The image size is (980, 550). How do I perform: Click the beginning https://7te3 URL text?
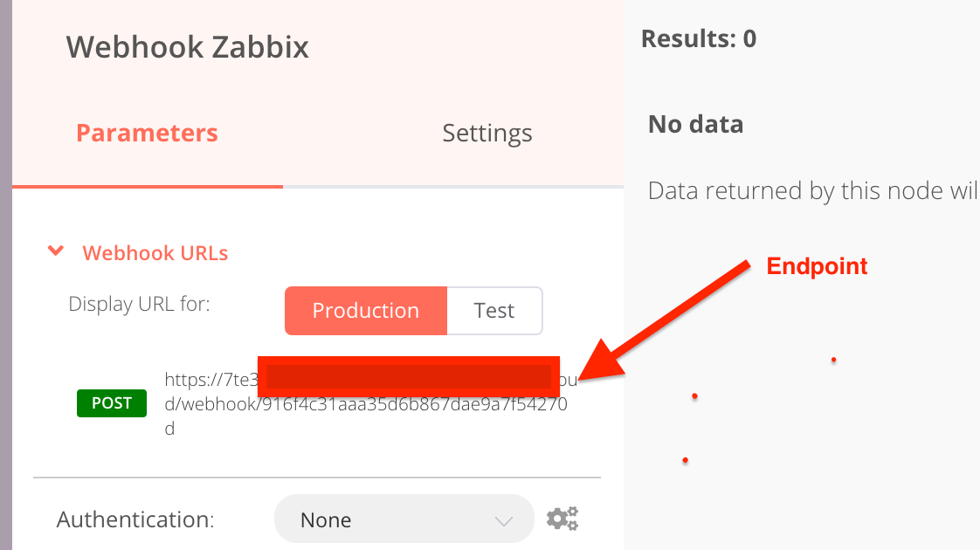211,380
